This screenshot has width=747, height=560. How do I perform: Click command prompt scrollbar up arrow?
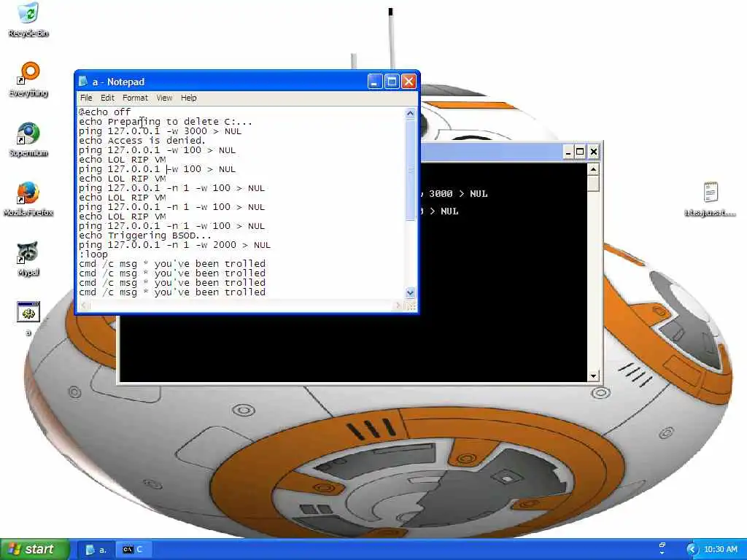click(x=593, y=169)
